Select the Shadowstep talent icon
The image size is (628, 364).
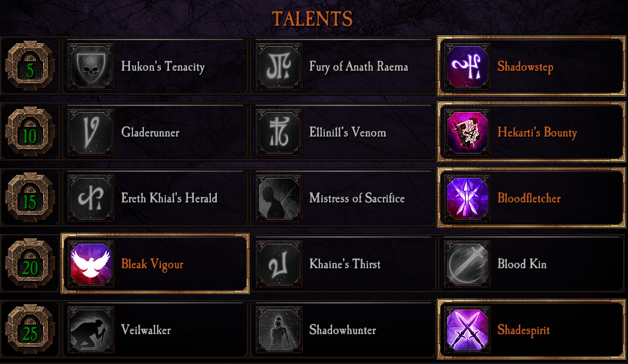click(467, 66)
